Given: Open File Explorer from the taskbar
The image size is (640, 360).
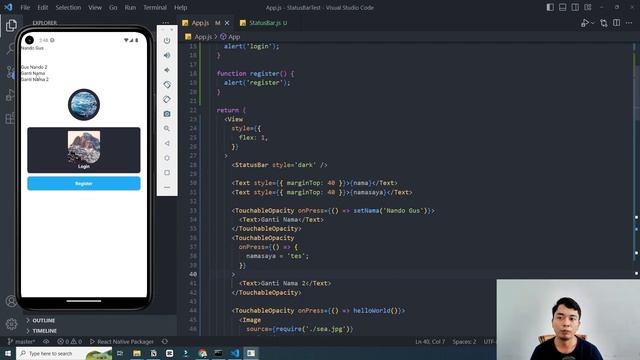Looking at the screenshot, I should click(x=137, y=353).
